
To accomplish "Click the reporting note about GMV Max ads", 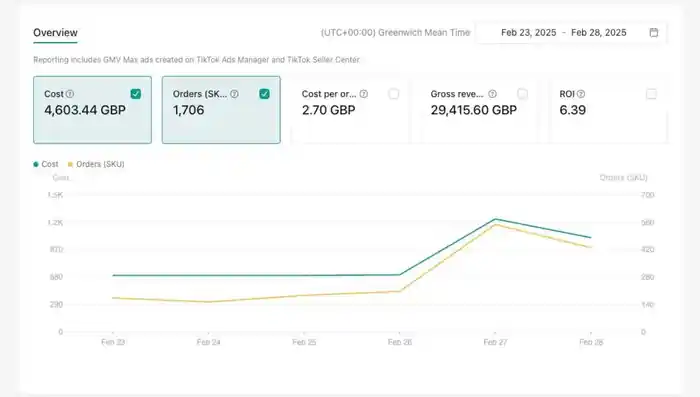I will 196,60.
